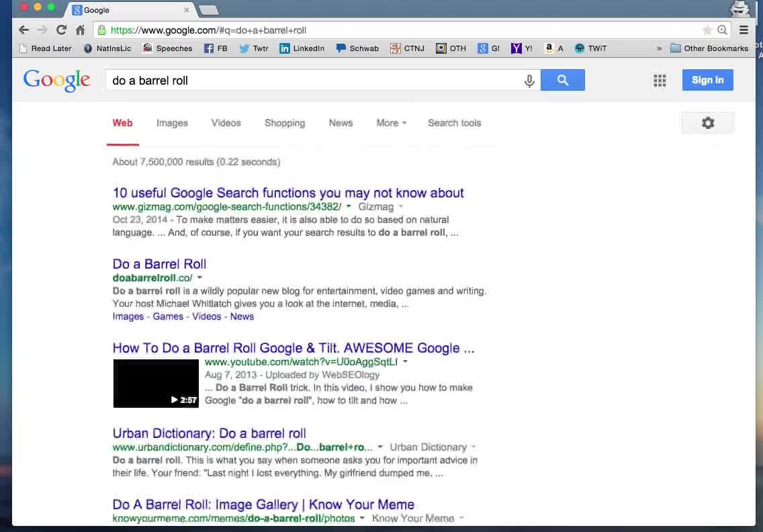
Task: Open dropdown arrow beside the urbandictionary.com URL
Action: [380, 446]
